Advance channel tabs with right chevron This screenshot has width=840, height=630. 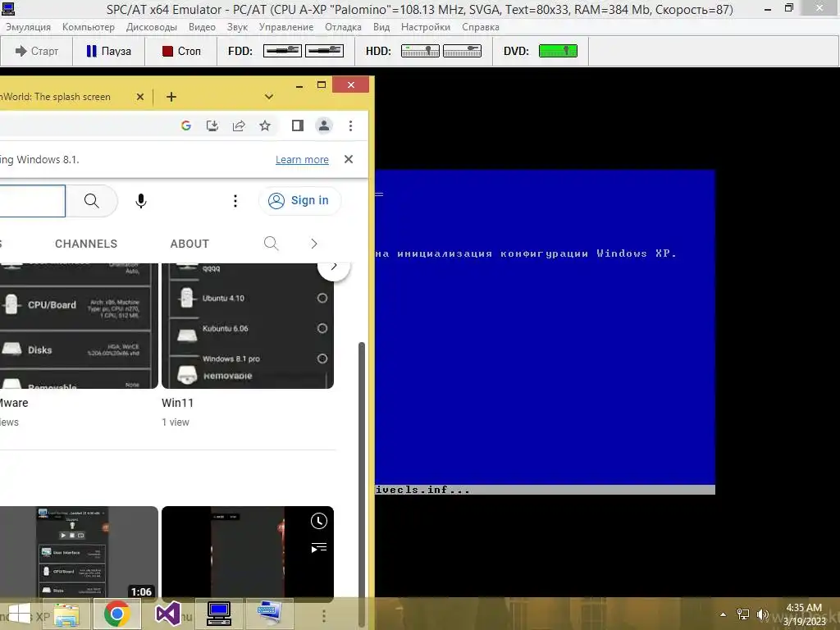click(x=314, y=244)
